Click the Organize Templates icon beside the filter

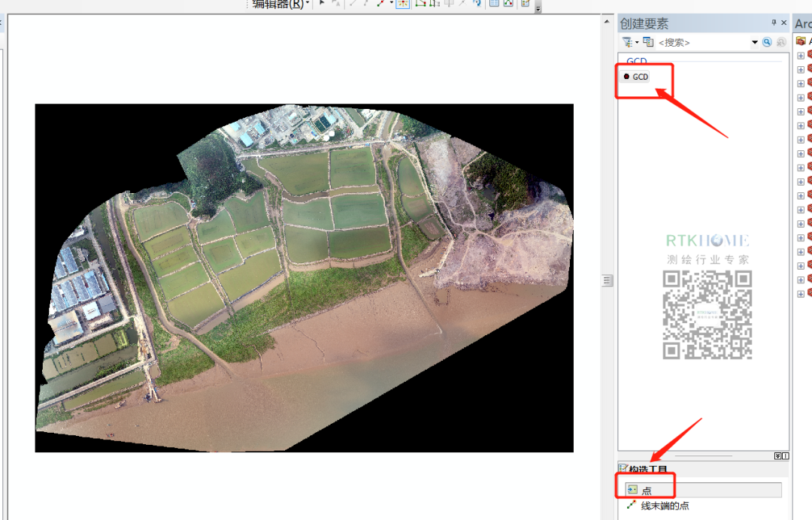tap(648, 42)
